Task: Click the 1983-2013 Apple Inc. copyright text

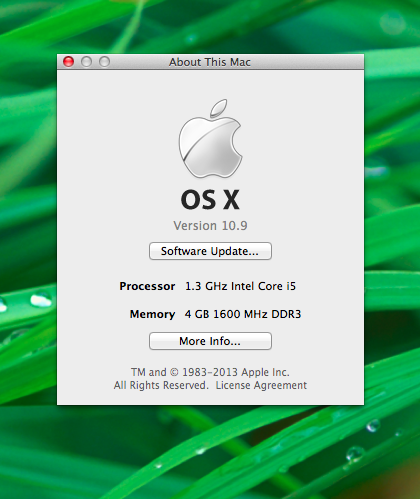Action: tap(210, 372)
